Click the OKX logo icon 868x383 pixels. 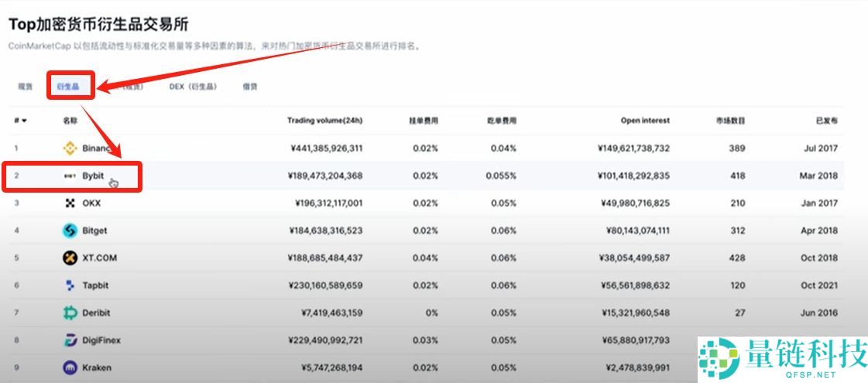click(x=70, y=203)
